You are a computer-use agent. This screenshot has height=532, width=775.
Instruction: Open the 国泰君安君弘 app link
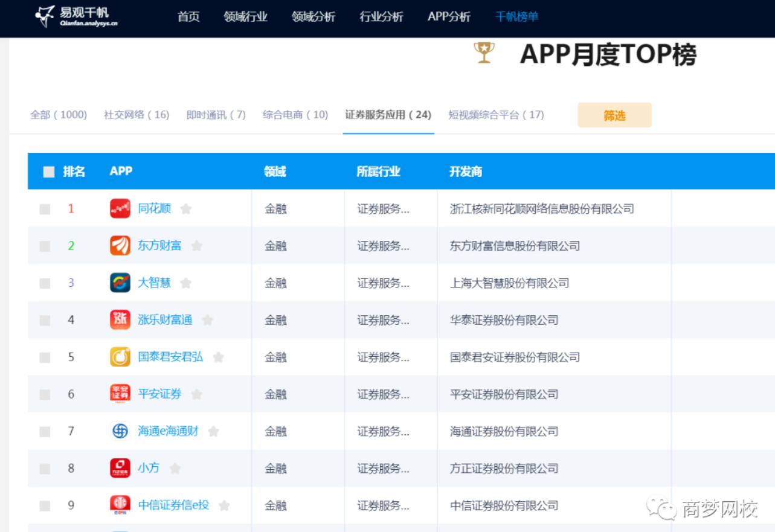pyautogui.click(x=171, y=357)
